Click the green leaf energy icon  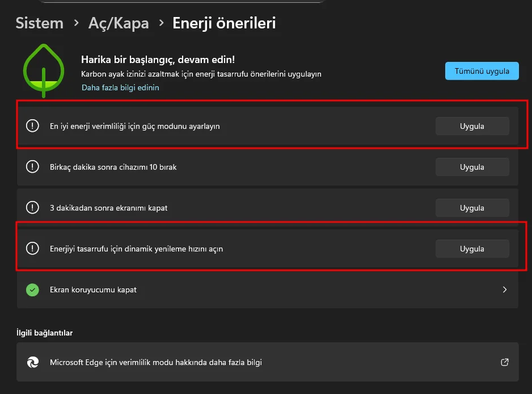click(x=44, y=70)
